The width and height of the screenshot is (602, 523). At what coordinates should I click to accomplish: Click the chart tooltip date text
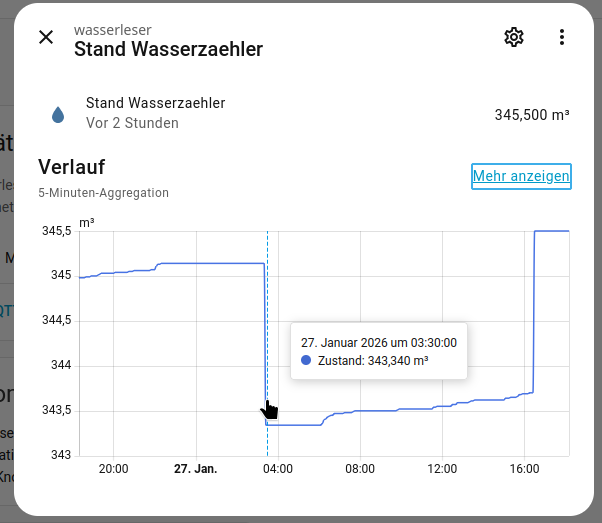[x=379, y=342]
